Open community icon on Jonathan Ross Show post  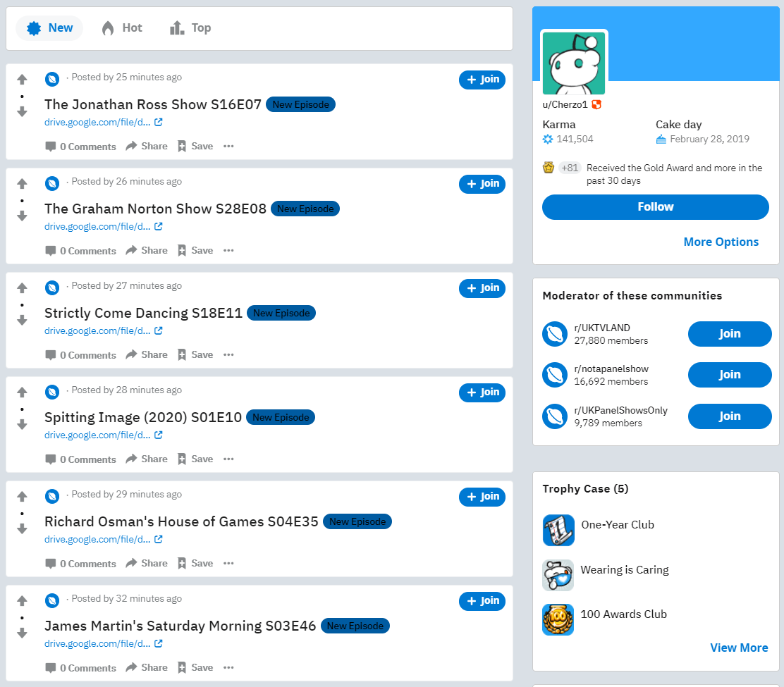52,79
